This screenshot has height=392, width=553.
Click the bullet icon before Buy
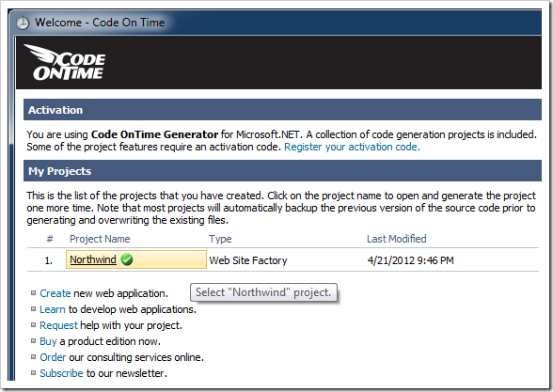click(33, 341)
